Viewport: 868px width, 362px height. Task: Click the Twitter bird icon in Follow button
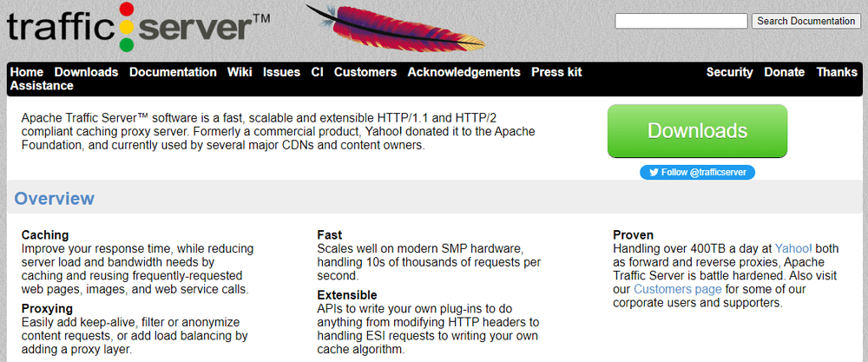click(x=654, y=172)
